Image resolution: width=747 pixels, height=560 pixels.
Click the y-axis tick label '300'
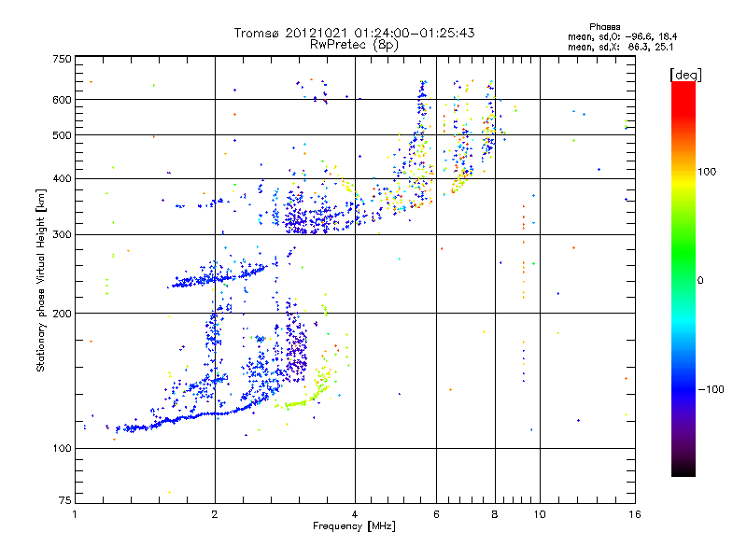click(62, 235)
